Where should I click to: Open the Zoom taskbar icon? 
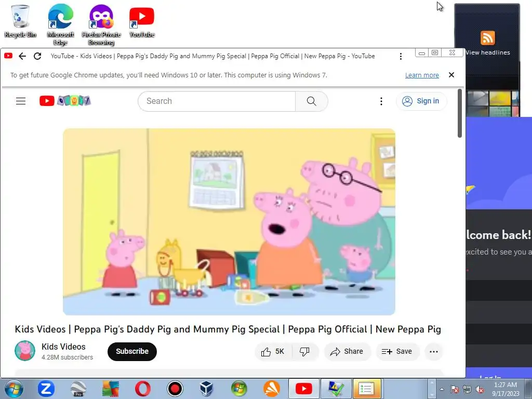[46, 389]
